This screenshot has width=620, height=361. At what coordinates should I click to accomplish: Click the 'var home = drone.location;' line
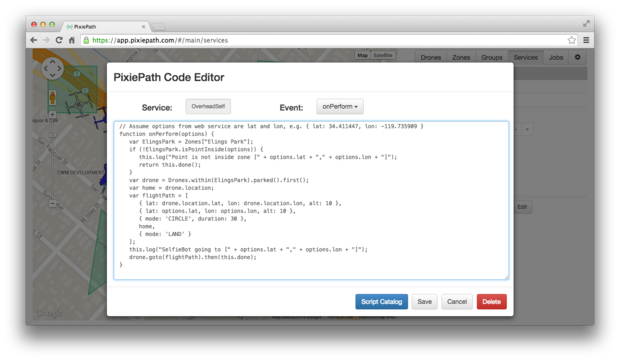pyautogui.click(x=171, y=188)
